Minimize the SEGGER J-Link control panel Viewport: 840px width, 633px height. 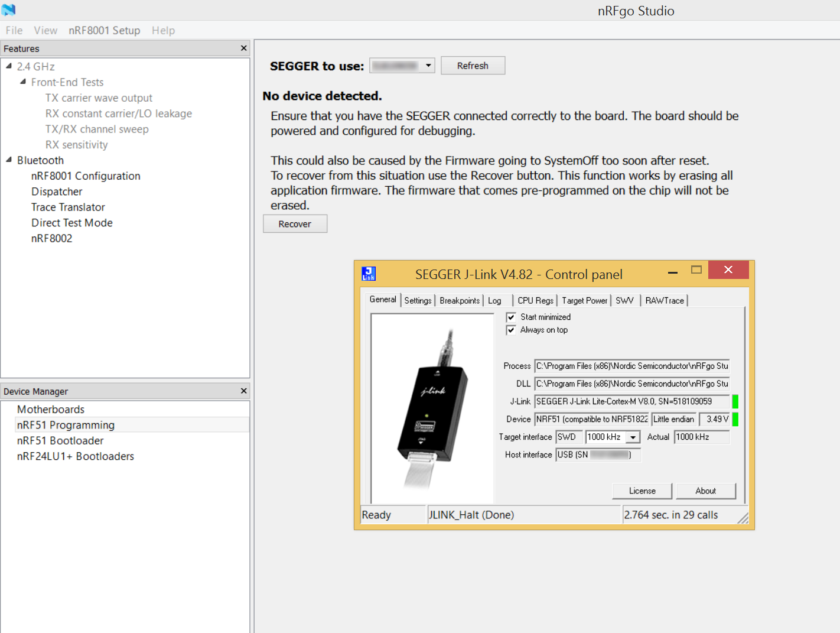672,272
